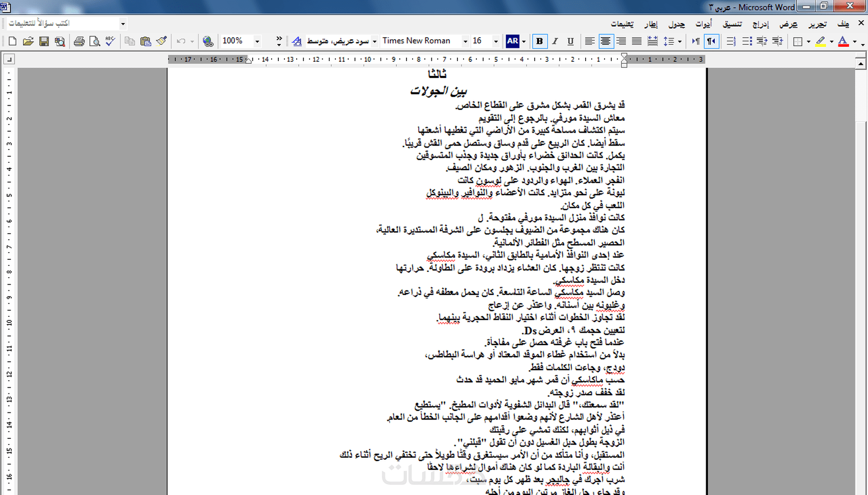Open the أدوات (Tools) menu
Image resolution: width=868 pixels, height=495 pixels.
[704, 24]
